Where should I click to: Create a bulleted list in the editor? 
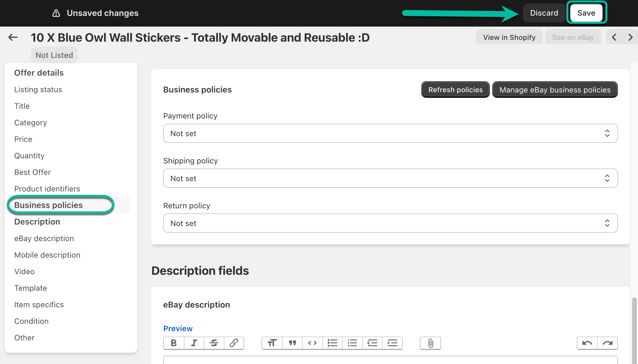pos(332,343)
